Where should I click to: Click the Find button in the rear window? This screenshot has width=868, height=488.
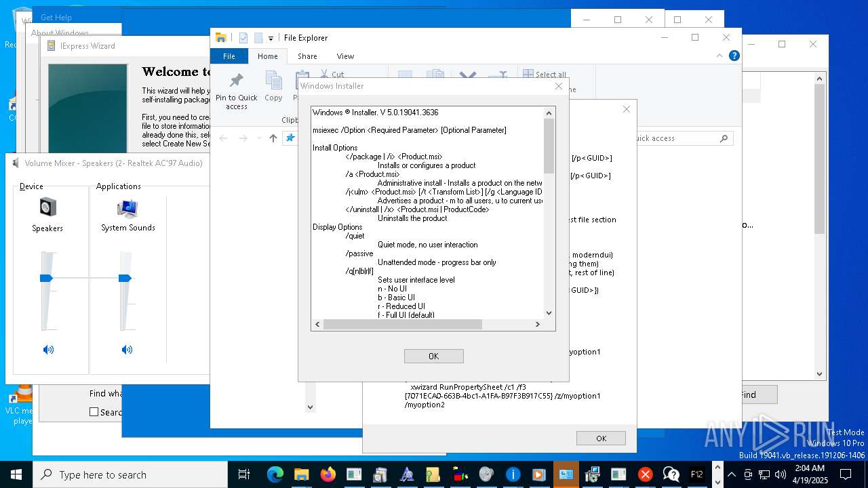748,394
